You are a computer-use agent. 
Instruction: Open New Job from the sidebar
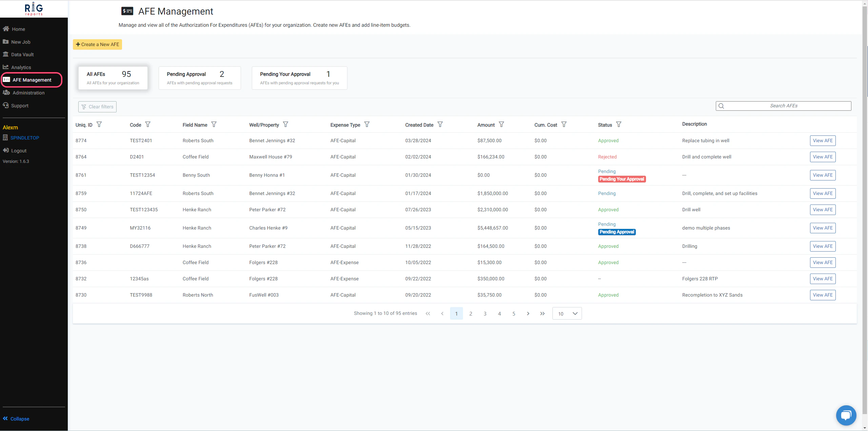pyautogui.click(x=20, y=42)
